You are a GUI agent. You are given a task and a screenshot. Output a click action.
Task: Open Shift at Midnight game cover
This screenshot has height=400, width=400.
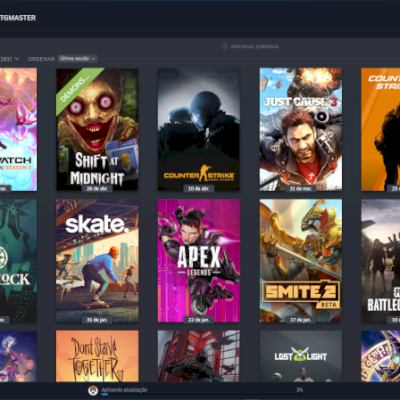pyautogui.click(x=97, y=130)
